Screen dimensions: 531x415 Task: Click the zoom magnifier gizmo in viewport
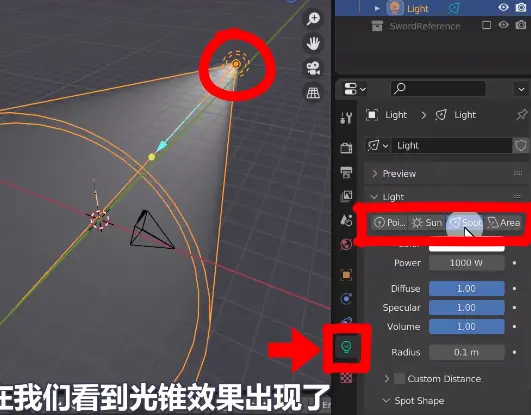313,18
